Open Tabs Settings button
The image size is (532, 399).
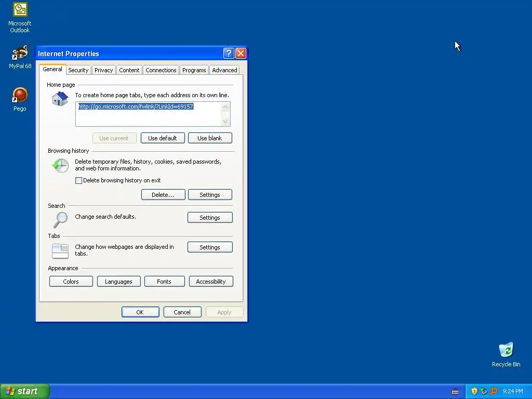coord(210,247)
